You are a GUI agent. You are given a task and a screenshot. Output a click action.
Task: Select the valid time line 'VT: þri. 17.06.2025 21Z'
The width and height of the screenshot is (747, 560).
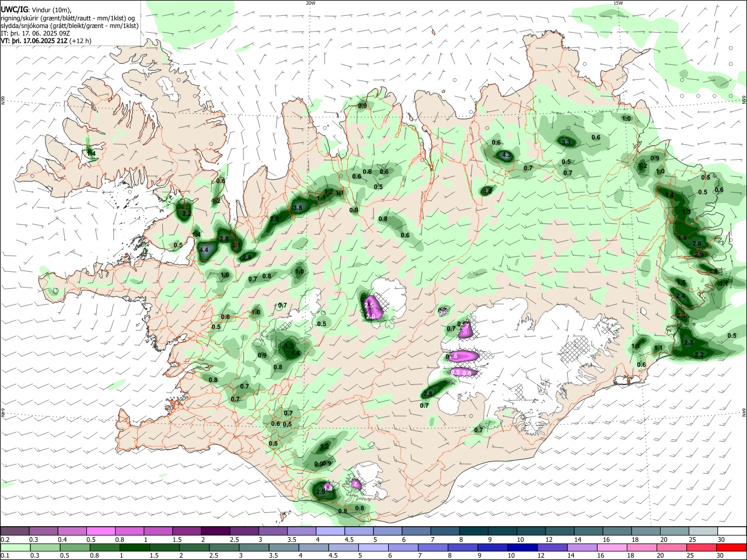(34, 41)
